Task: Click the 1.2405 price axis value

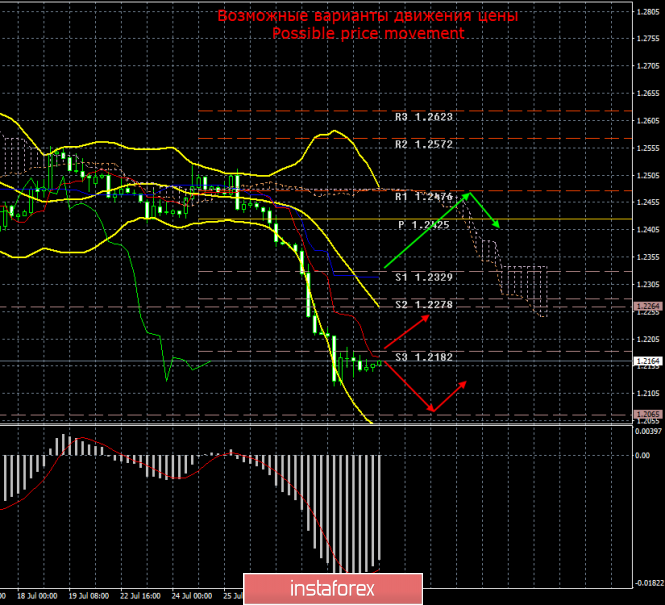Action: 648,230
